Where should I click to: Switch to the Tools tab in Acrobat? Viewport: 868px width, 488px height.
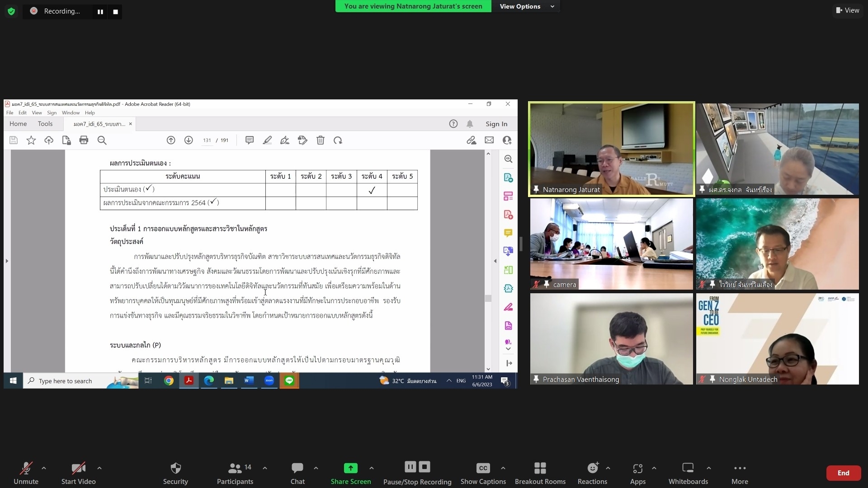pos(45,124)
